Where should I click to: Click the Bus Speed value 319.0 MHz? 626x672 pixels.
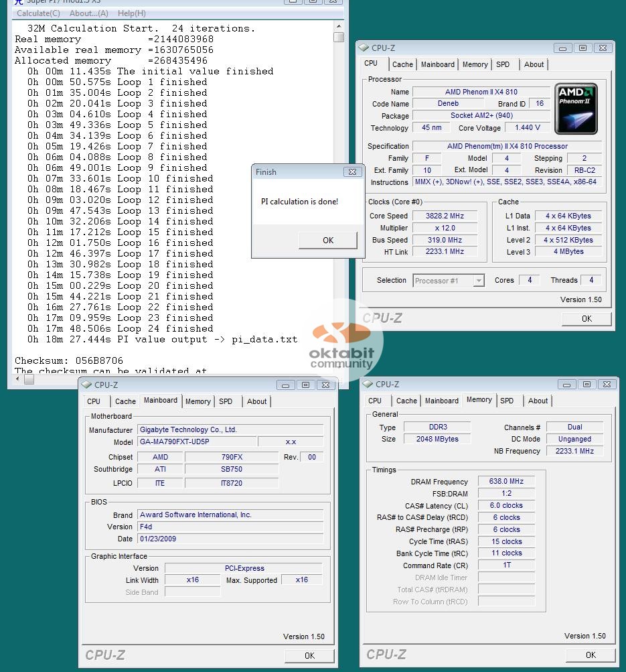[445, 240]
